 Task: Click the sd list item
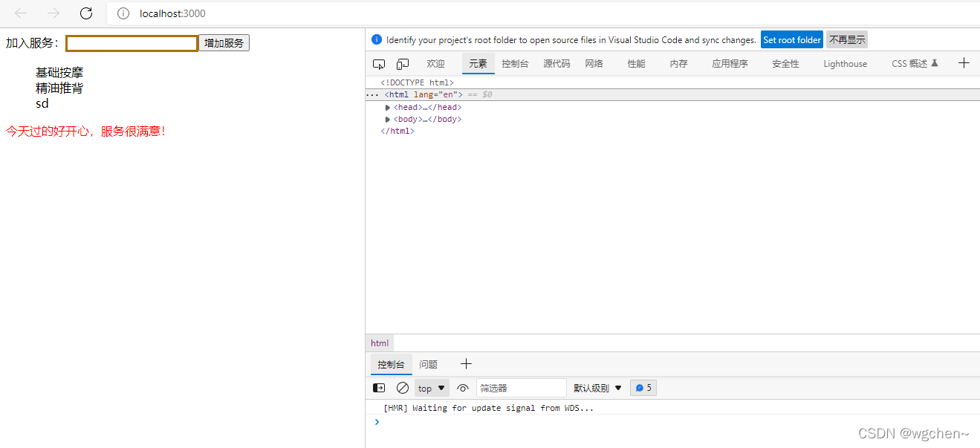pyautogui.click(x=42, y=103)
